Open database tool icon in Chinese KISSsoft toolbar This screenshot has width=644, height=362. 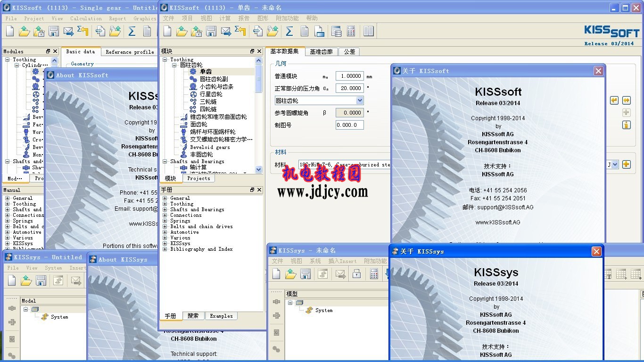point(336,32)
